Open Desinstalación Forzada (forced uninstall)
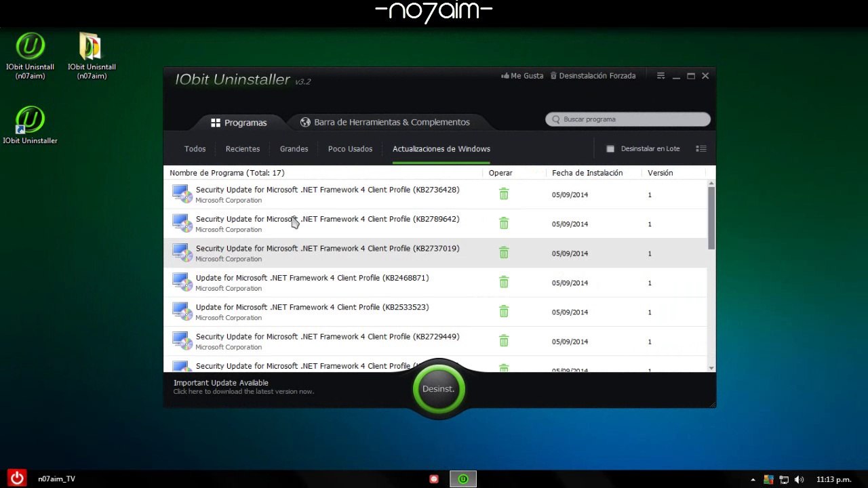 tap(593, 76)
